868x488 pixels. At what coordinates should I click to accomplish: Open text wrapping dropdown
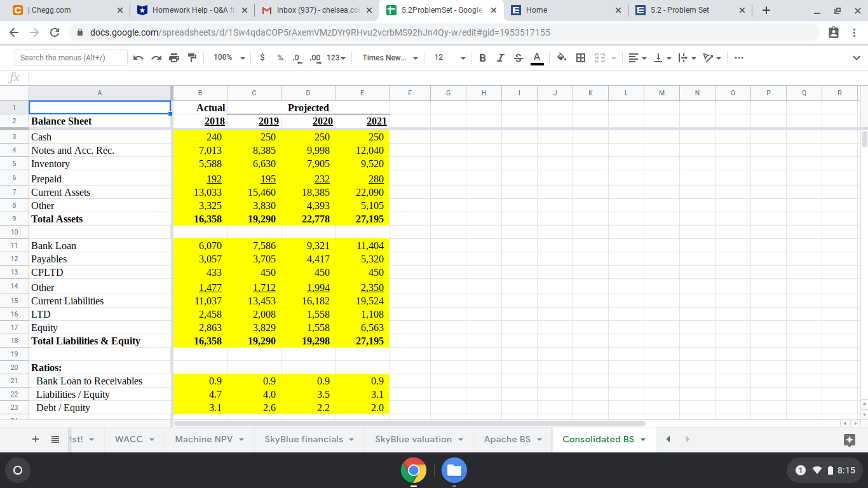tap(687, 58)
